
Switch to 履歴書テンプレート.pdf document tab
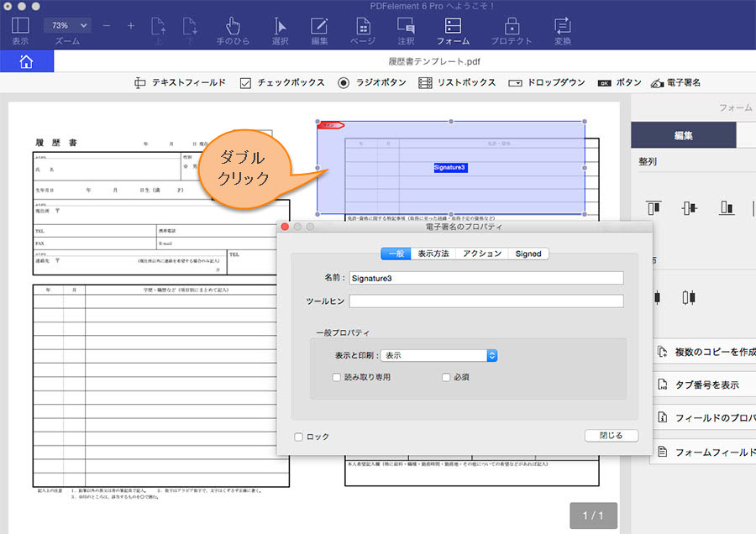coord(434,61)
